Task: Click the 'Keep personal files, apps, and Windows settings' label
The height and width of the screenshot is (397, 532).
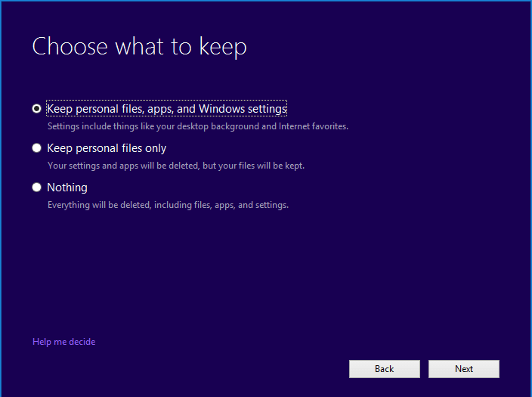Action: 166,109
